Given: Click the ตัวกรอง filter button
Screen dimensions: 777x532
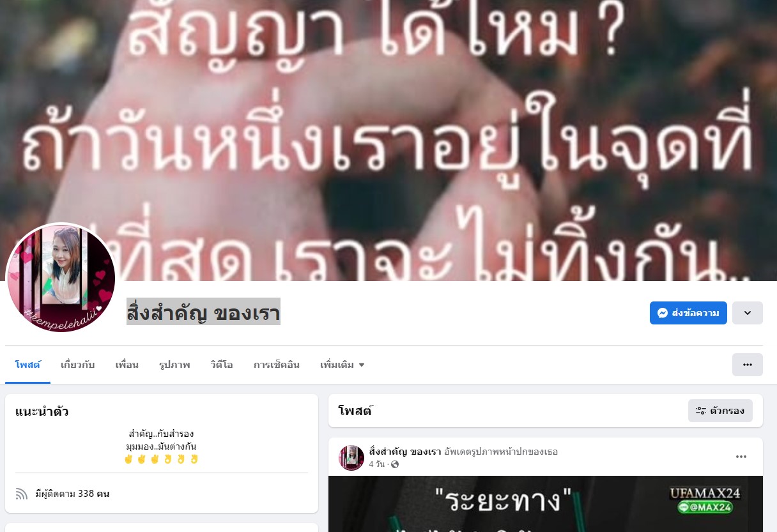Looking at the screenshot, I should pyautogui.click(x=720, y=411).
